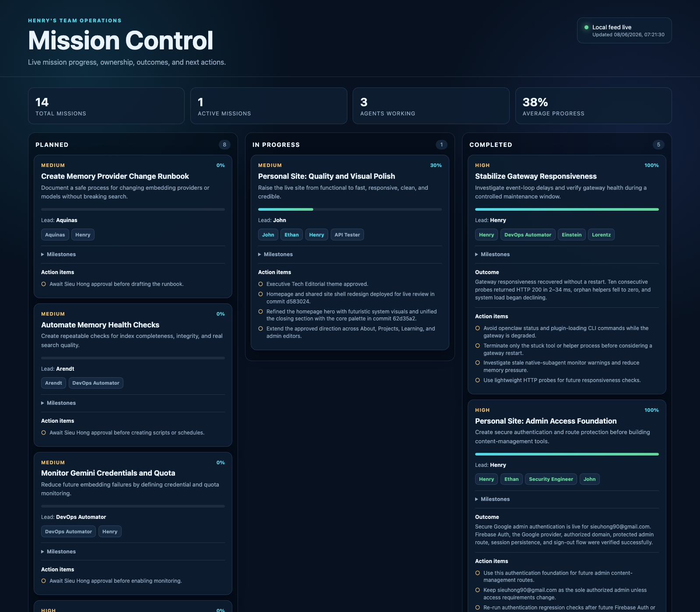This screenshot has height=612, width=700.
Task: Click bullet for 'Avoid openclaw status' action item
Action: 477,328
